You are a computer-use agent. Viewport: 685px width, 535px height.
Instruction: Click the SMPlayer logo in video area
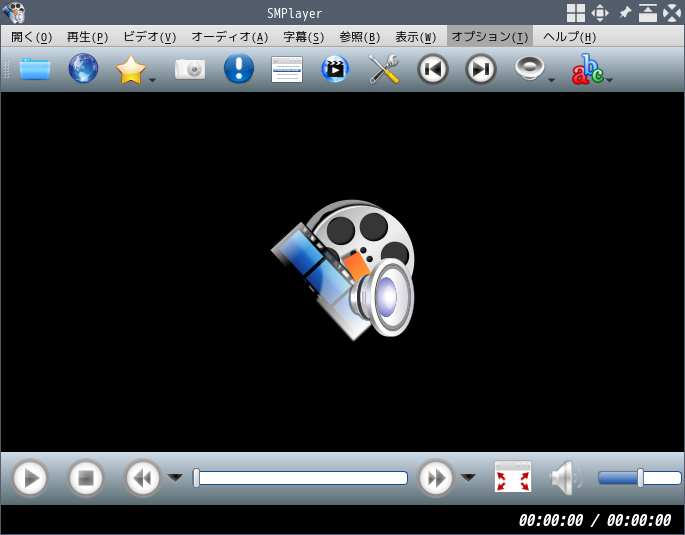click(342, 269)
